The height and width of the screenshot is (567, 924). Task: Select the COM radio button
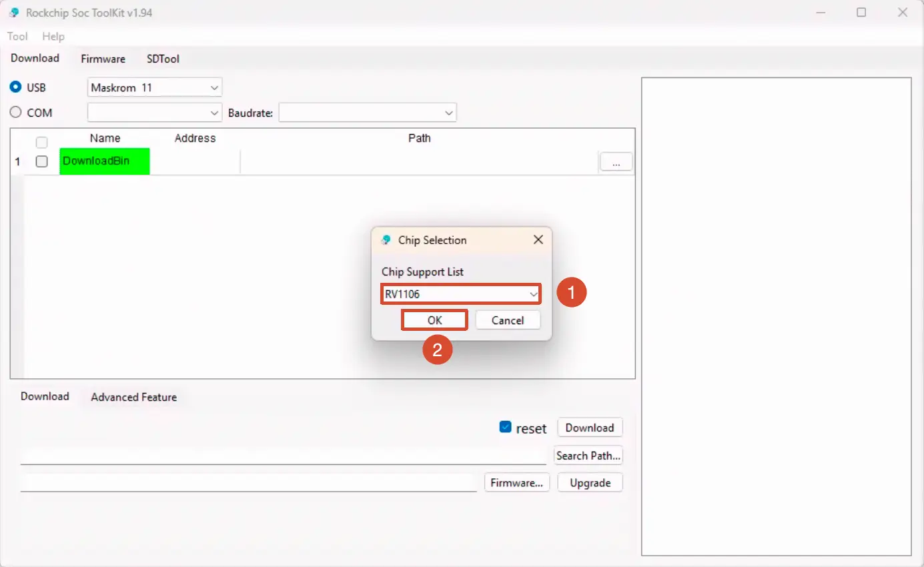[15, 113]
